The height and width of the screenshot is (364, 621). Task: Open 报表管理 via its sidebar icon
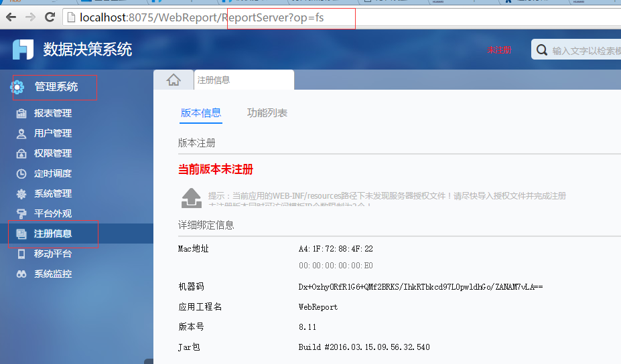(x=21, y=114)
